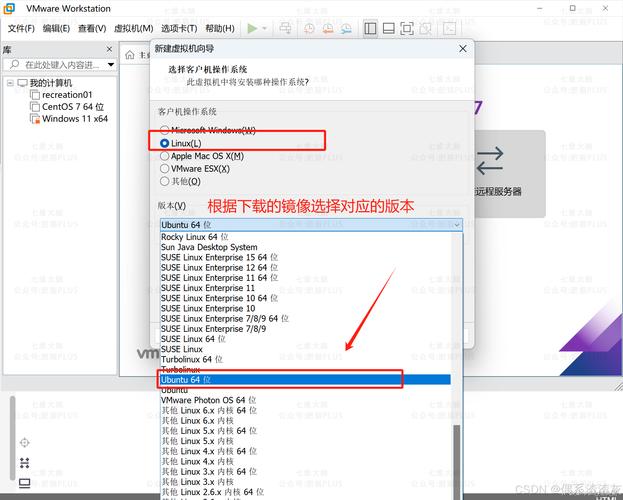Close the 新建虚拟机向导 dialog
The height and width of the screenshot is (500, 623).
[x=462, y=48]
